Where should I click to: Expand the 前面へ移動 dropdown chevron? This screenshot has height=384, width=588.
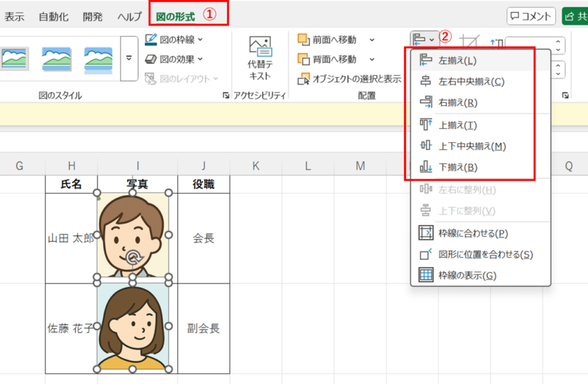click(x=372, y=40)
